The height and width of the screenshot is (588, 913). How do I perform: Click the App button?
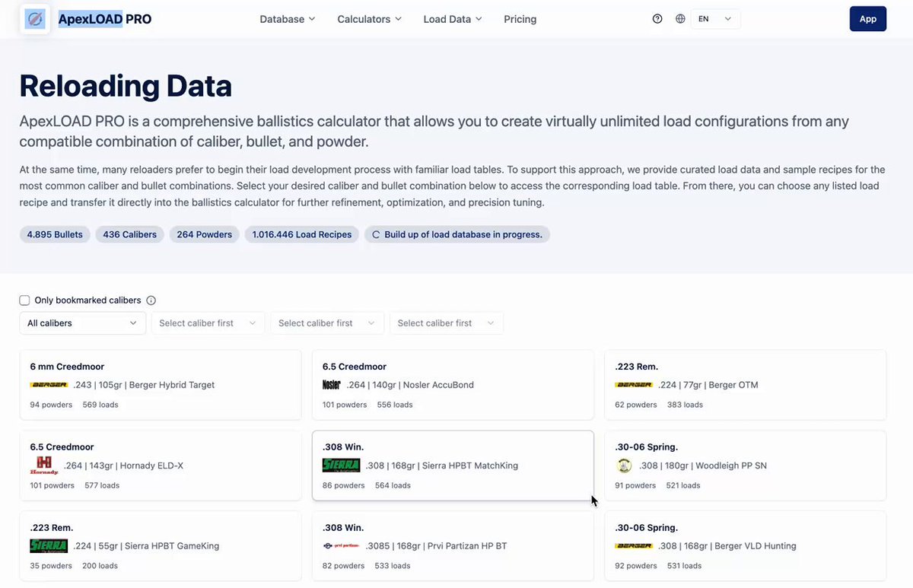tap(868, 19)
